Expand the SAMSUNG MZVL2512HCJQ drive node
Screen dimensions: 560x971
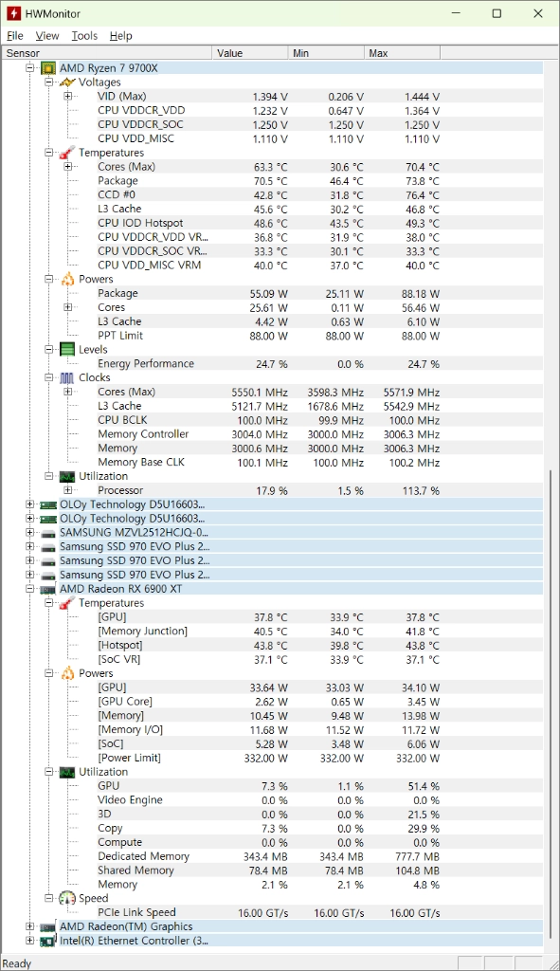29,533
